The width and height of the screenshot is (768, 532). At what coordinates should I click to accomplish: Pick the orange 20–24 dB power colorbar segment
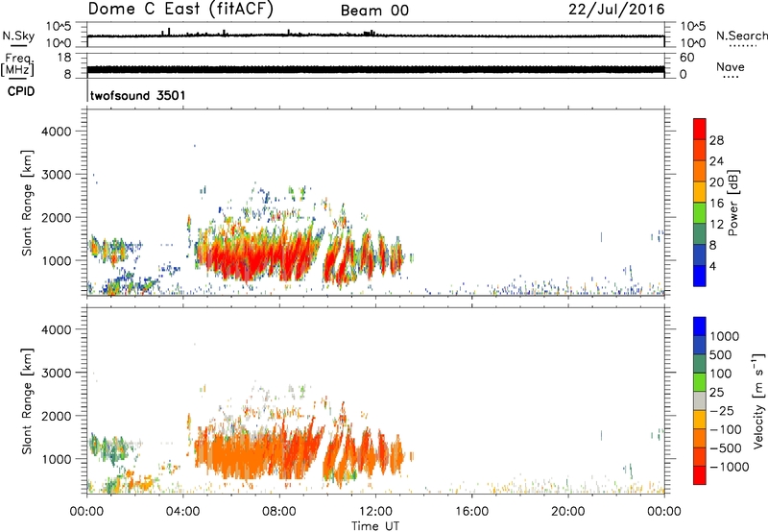tap(700, 171)
